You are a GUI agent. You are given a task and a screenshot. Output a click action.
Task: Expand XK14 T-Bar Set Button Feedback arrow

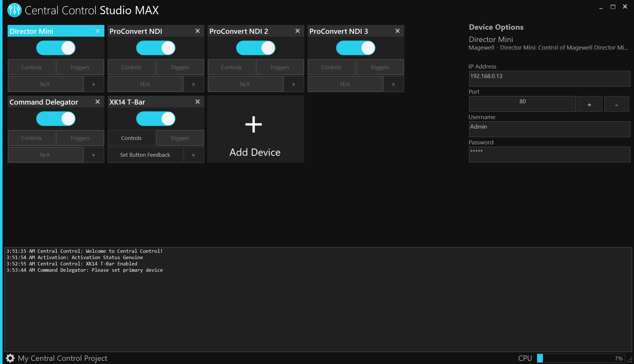(x=194, y=155)
